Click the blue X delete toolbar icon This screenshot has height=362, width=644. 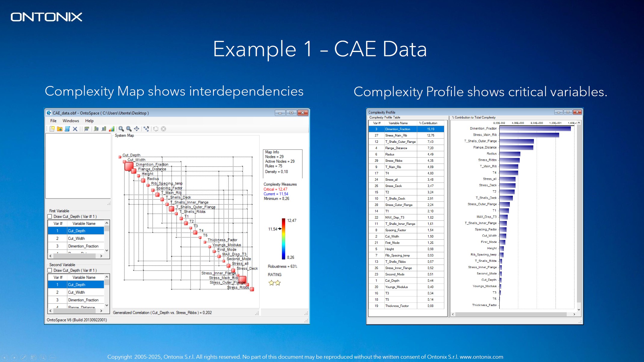click(75, 129)
